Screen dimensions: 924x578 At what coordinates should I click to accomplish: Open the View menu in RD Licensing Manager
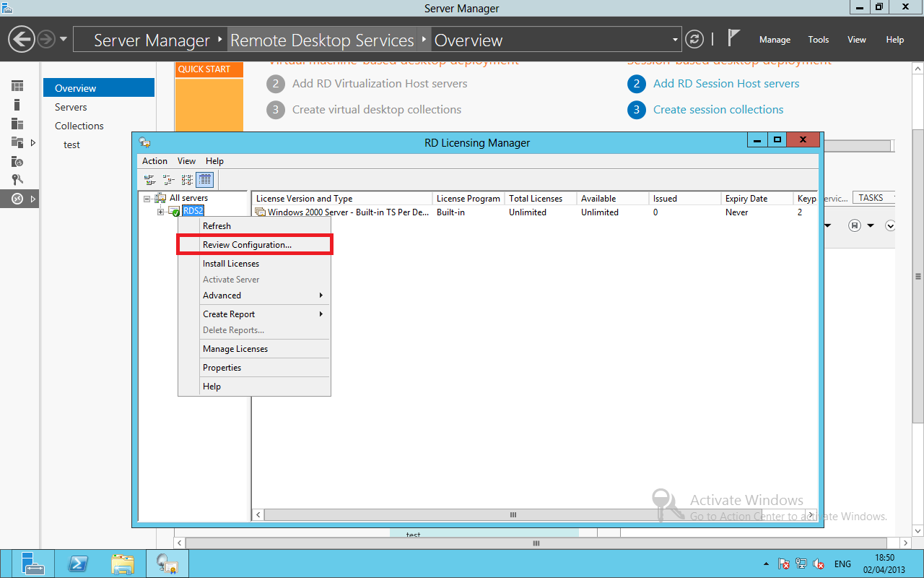coord(186,161)
